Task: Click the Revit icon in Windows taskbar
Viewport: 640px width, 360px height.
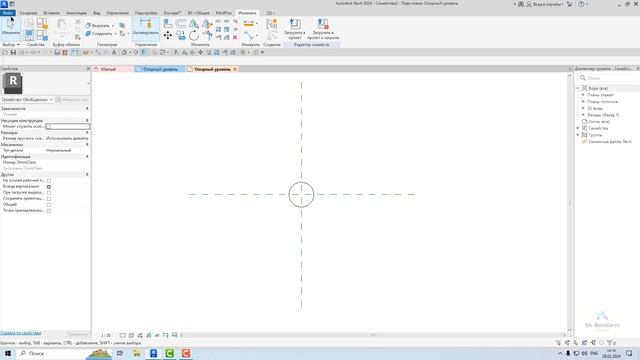Action: (153, 353)
